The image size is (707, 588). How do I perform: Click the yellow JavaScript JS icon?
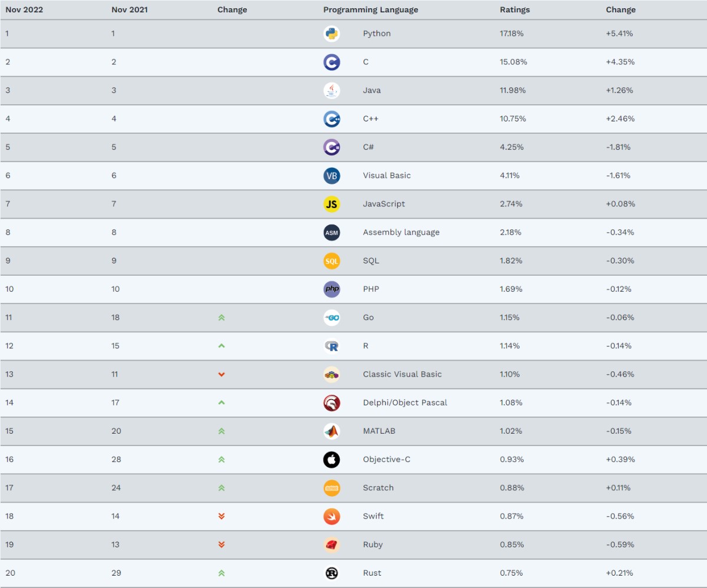[332, 204]
